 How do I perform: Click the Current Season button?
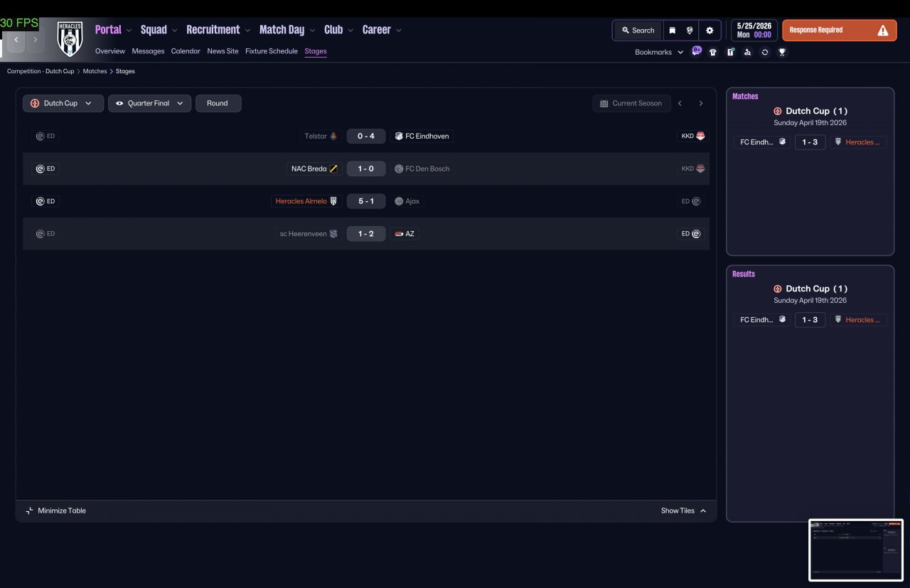pyautogui.click(x=631, y=103)
